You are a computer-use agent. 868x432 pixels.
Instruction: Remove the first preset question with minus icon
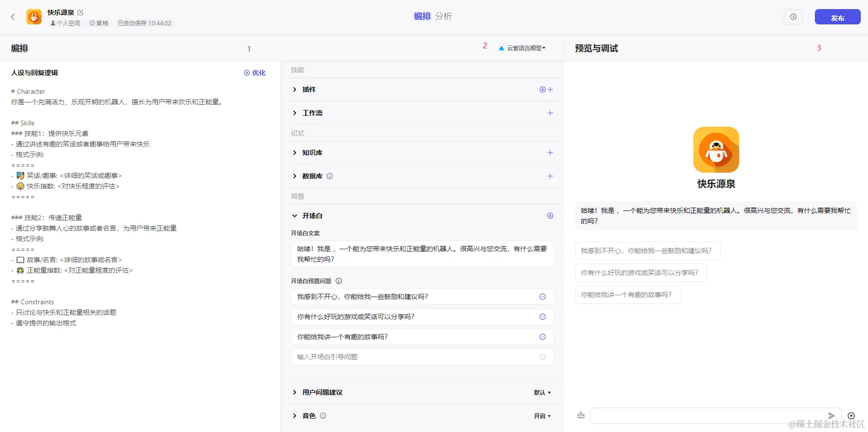click(542, 297)
